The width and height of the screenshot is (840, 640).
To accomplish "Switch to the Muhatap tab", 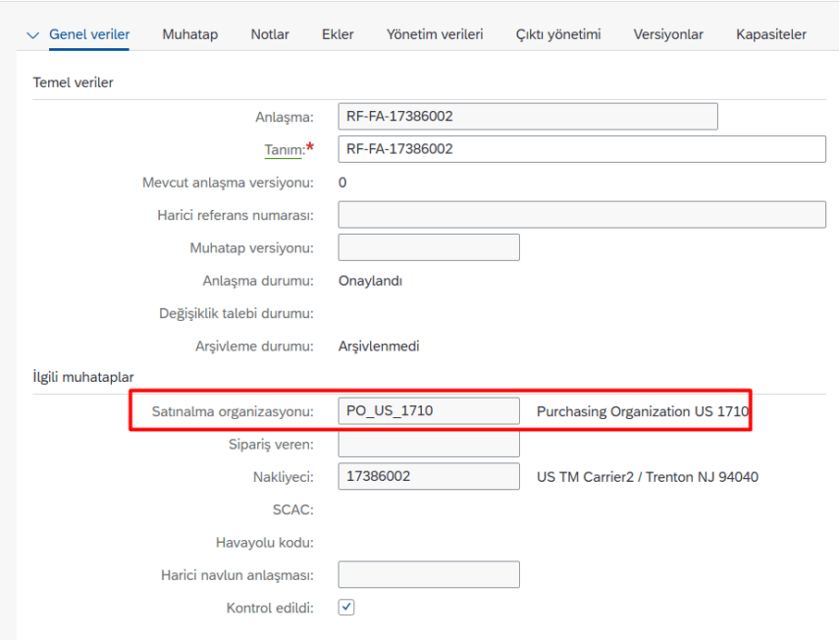I will pos(190,34).
